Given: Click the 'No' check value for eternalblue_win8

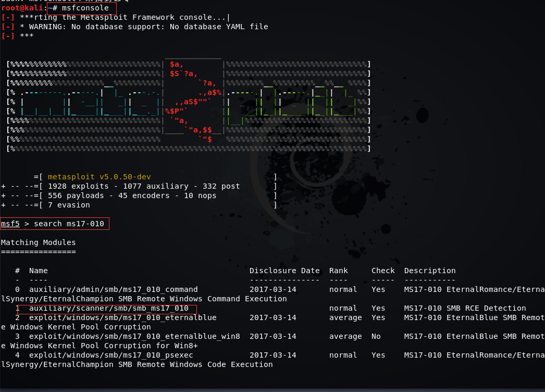Looking at the screenshot, I should click(376, 336).
